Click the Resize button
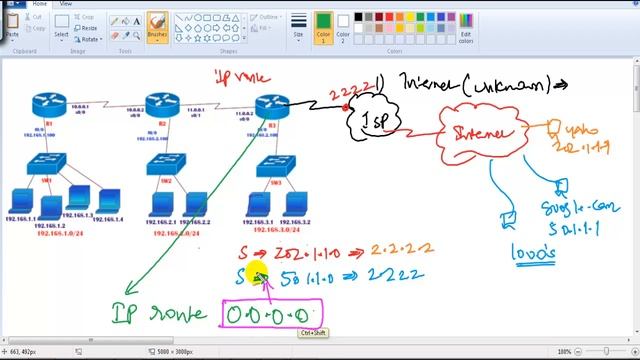The width and height of the screenshot is (640, 360). (86, 28)
